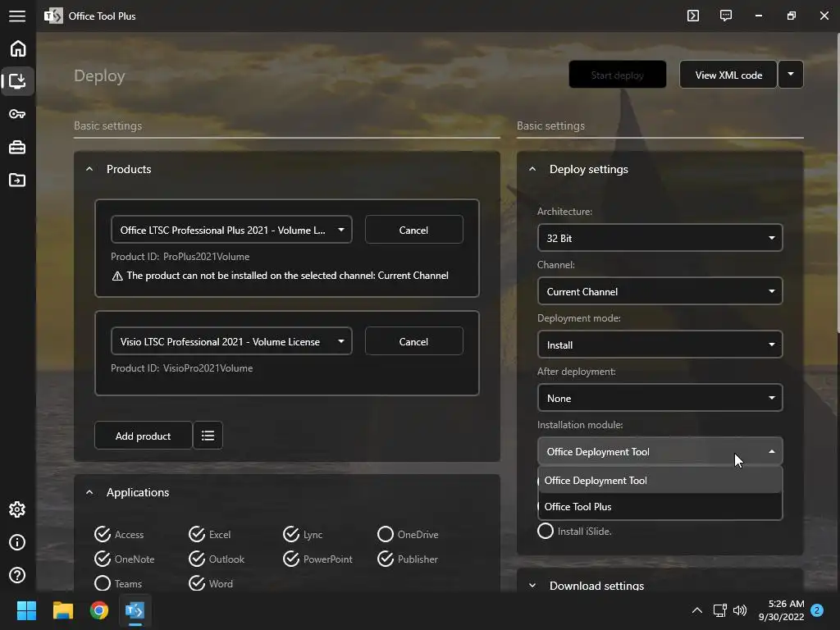Click the channel warning message text
Viewport: 840px width, 630px height.
(288, 276)
